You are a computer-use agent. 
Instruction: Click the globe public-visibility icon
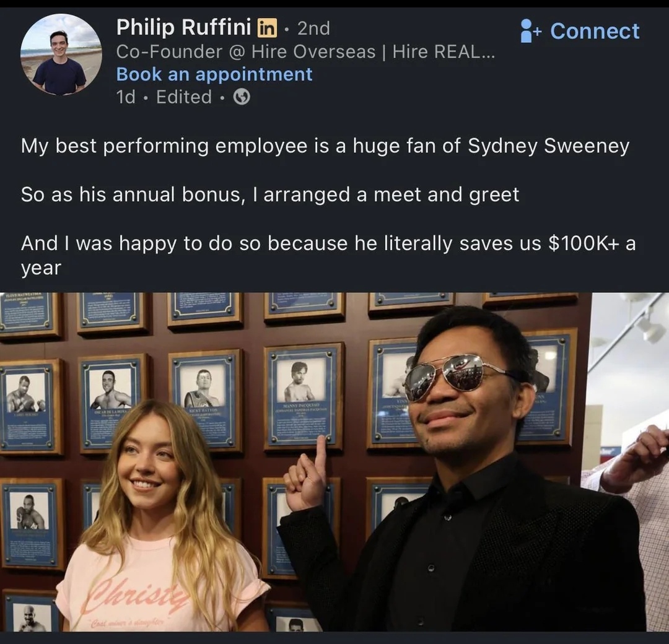pos(242,97)
